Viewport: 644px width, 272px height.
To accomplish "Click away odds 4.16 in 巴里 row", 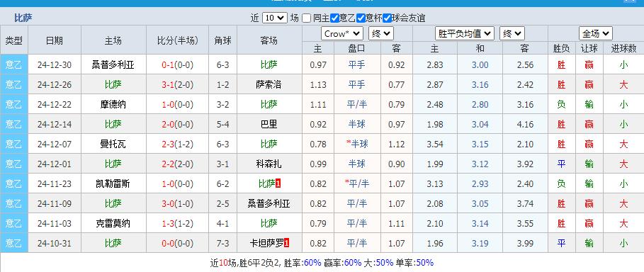I will coord(525,124).
